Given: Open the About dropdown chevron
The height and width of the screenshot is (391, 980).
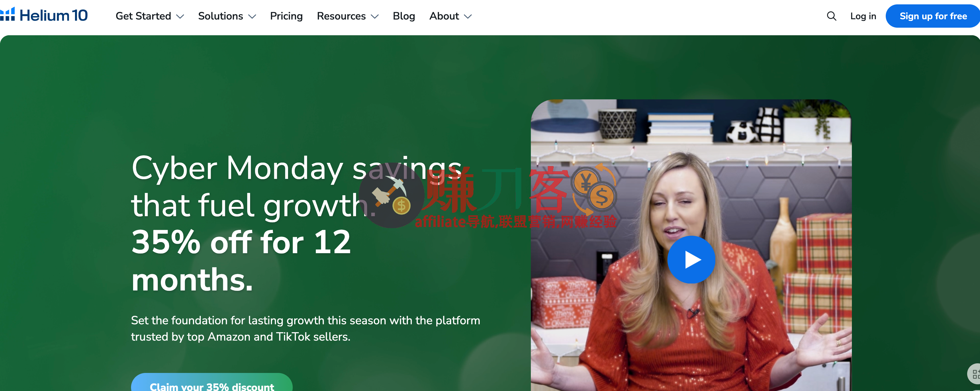Looking at the screenshot, I should [x=468, y=16].
